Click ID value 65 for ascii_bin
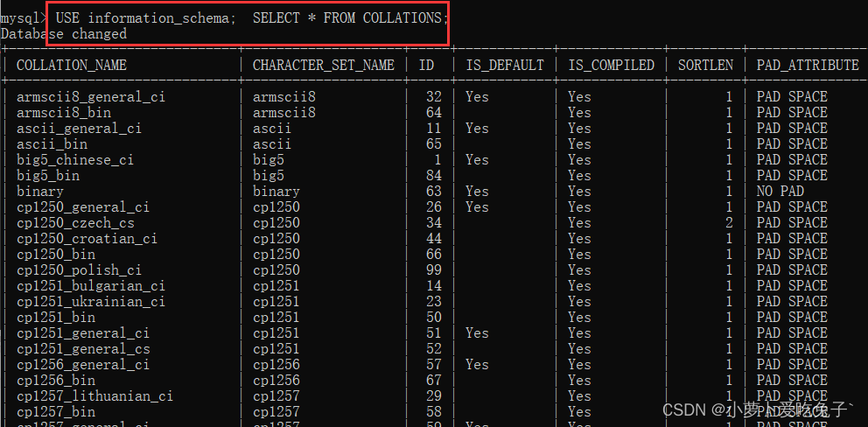Viewport: 868px width, 427px height. tap(434, 144)
